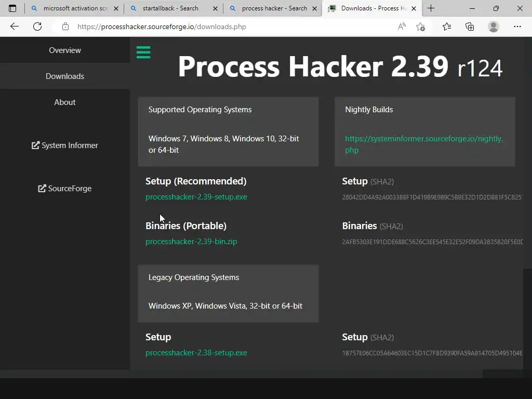532x399 pixels.
Task: Switch to startallback - Search tab
Action: click(174, 8)
